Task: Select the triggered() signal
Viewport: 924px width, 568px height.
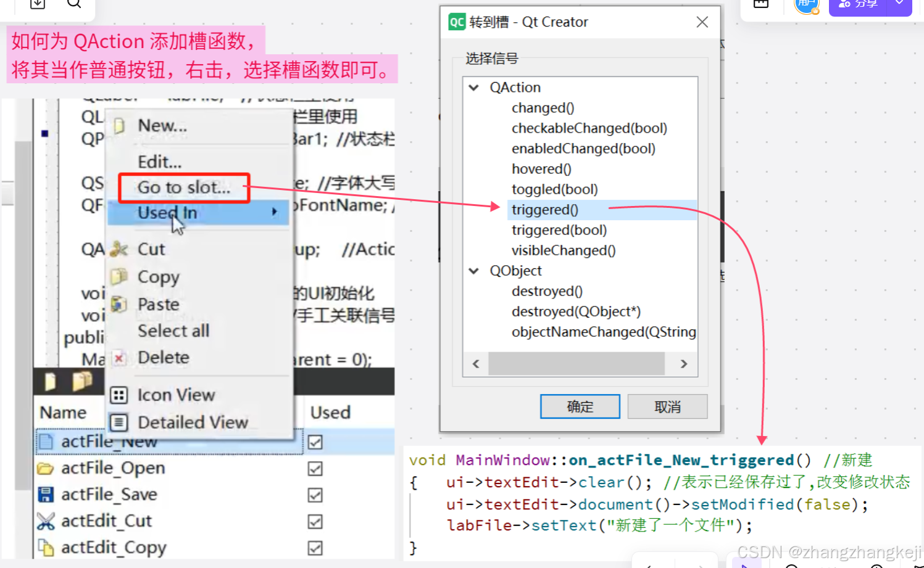Action: 545,210
